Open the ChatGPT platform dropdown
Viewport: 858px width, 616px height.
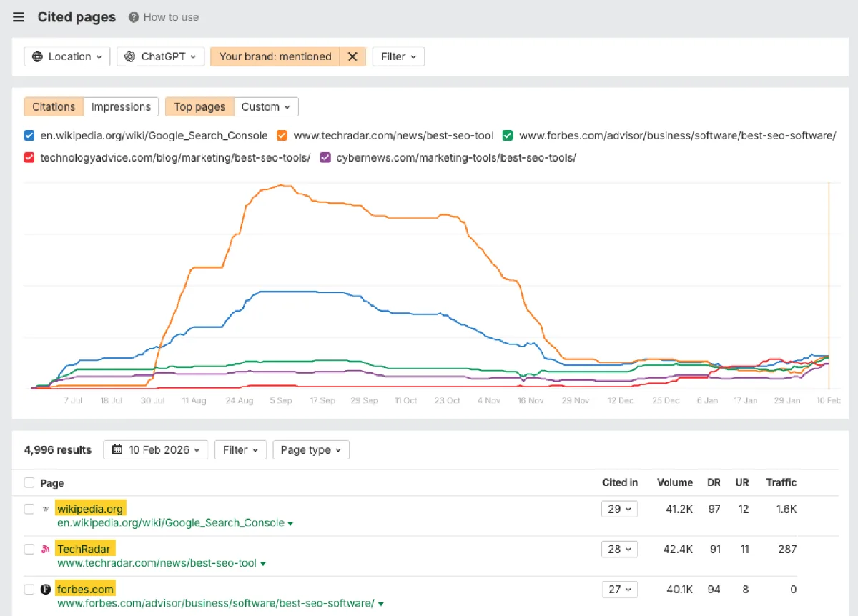(160, 56)
